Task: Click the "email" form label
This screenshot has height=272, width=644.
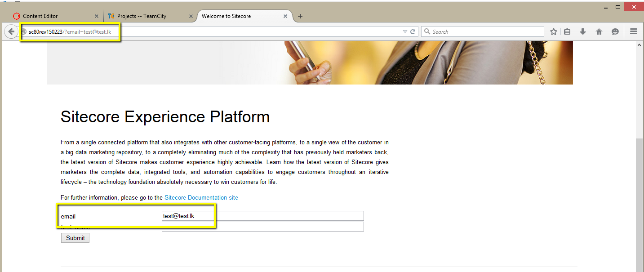Action: [x=68, y=216]
